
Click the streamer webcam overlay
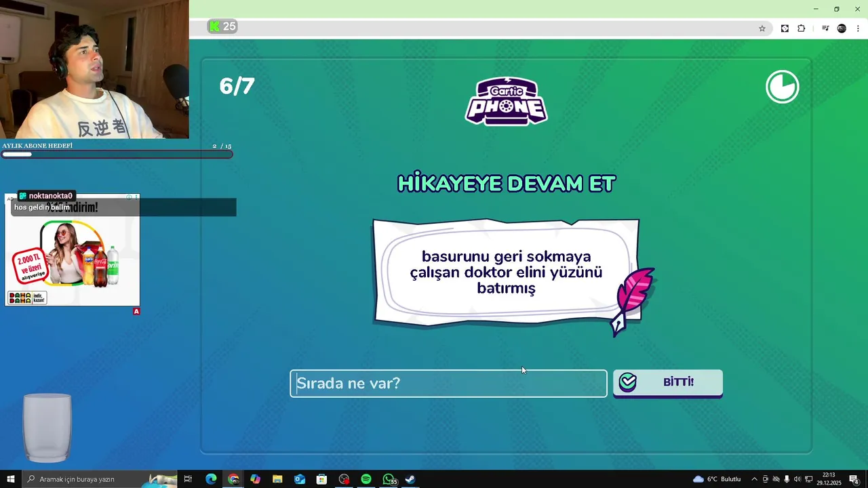[94, 69]
